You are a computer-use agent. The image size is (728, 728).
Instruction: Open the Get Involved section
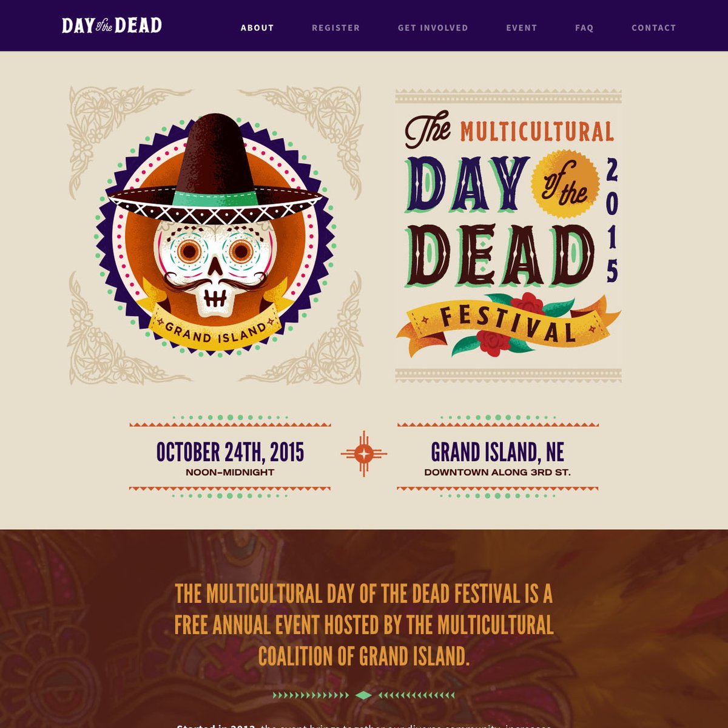433,28
